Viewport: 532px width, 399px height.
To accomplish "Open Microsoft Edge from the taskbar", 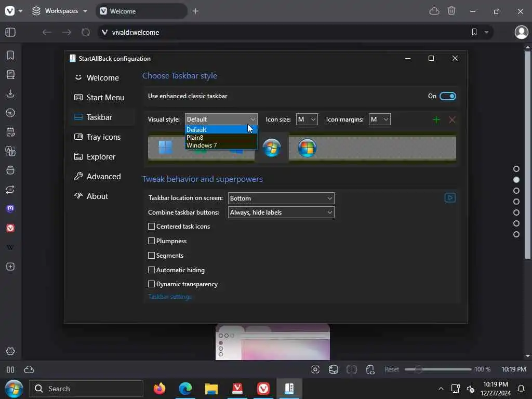I will click(x=185, y=389).
